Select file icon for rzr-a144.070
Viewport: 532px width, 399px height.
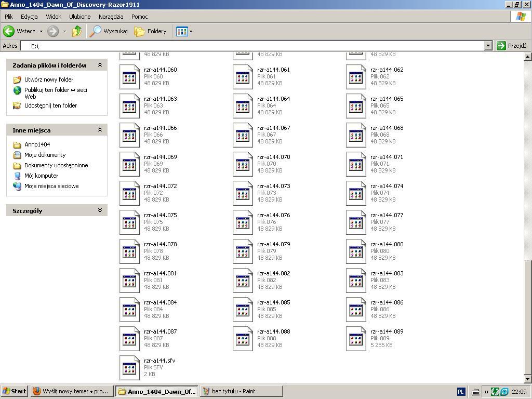pos(243,165)
